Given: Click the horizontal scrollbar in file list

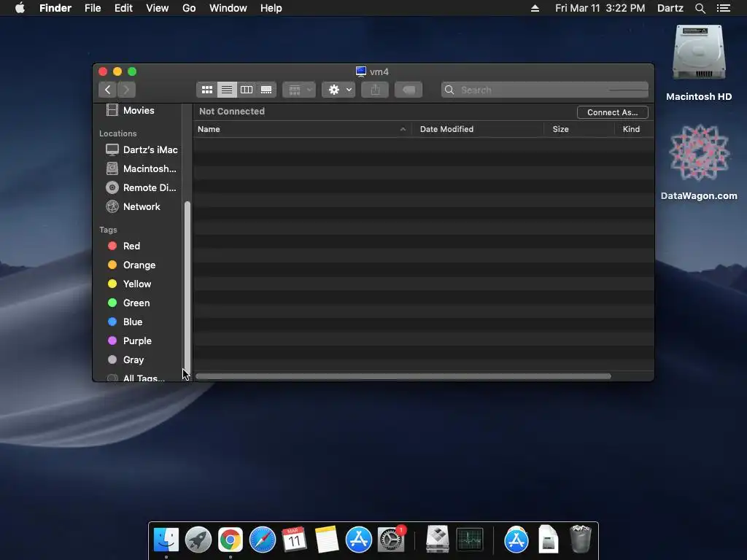Looking at the screenshot, I should (x=403, y=376).
